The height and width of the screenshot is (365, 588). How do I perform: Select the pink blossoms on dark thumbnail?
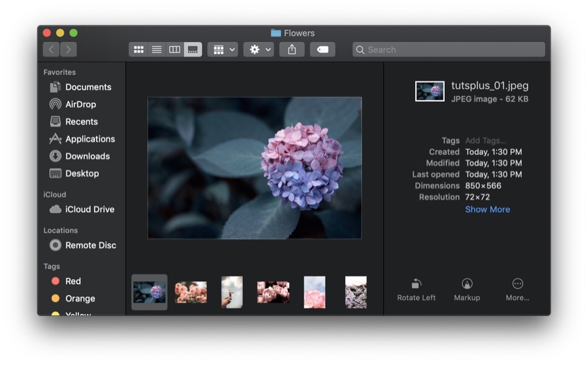273,292
